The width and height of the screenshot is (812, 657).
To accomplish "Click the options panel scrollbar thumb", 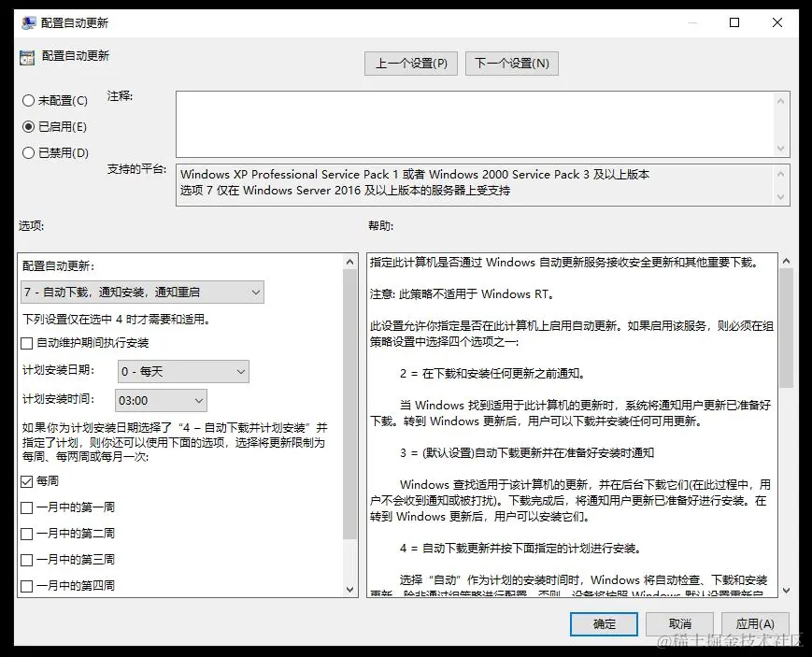I will pyautogui.click(x=350, y=404).
